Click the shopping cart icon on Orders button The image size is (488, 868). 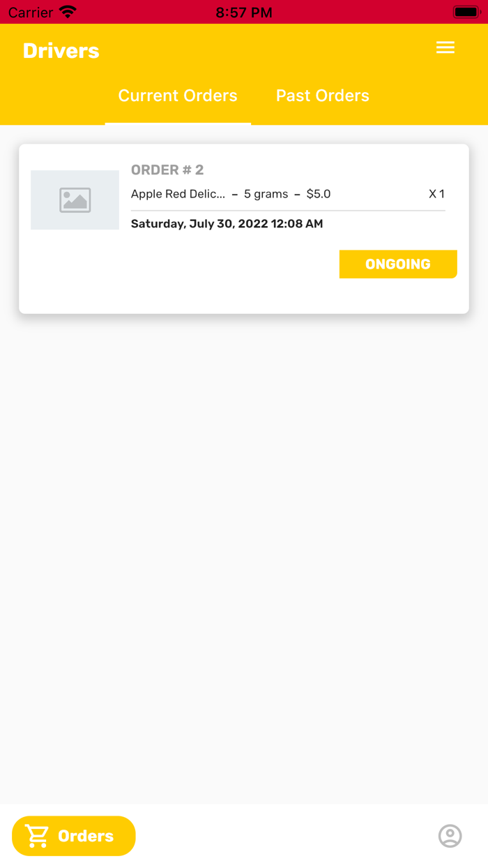pyautogui.click(x=37, y=835)
